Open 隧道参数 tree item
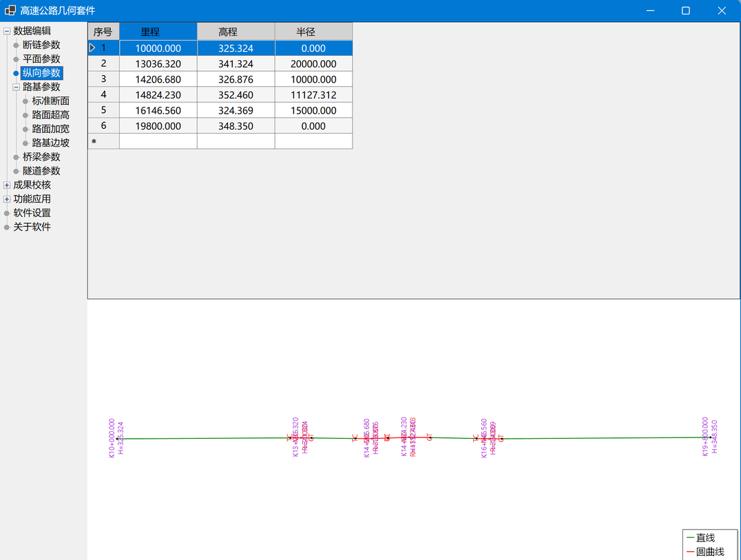This screenshot has width=741, height=560. coord(41,171)
